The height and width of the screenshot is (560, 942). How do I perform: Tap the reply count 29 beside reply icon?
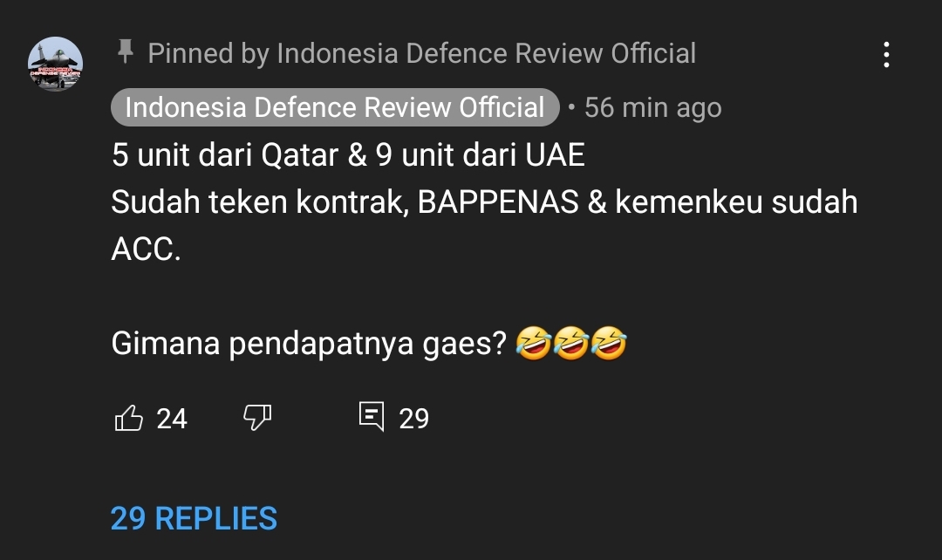414,419
